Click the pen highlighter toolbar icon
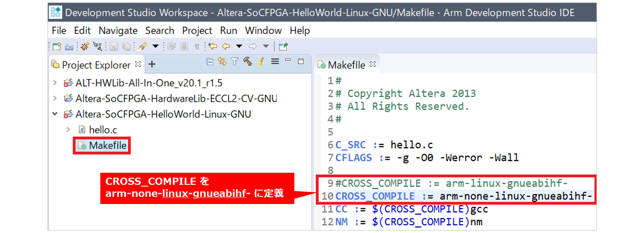The width and height of the screenshot is (644, 233). pos(142,46)
